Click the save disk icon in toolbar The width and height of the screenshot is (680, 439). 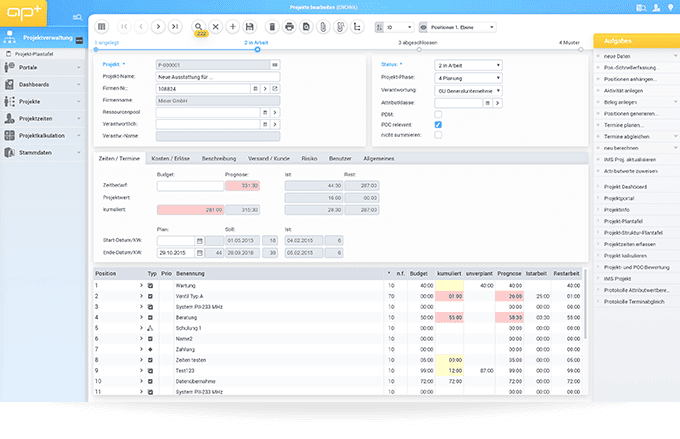tap(249, 26)
